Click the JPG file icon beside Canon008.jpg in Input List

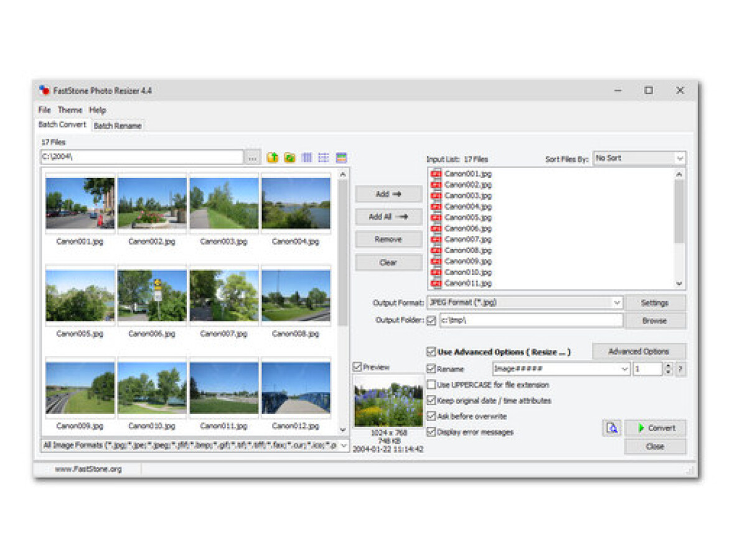(436, 250)
